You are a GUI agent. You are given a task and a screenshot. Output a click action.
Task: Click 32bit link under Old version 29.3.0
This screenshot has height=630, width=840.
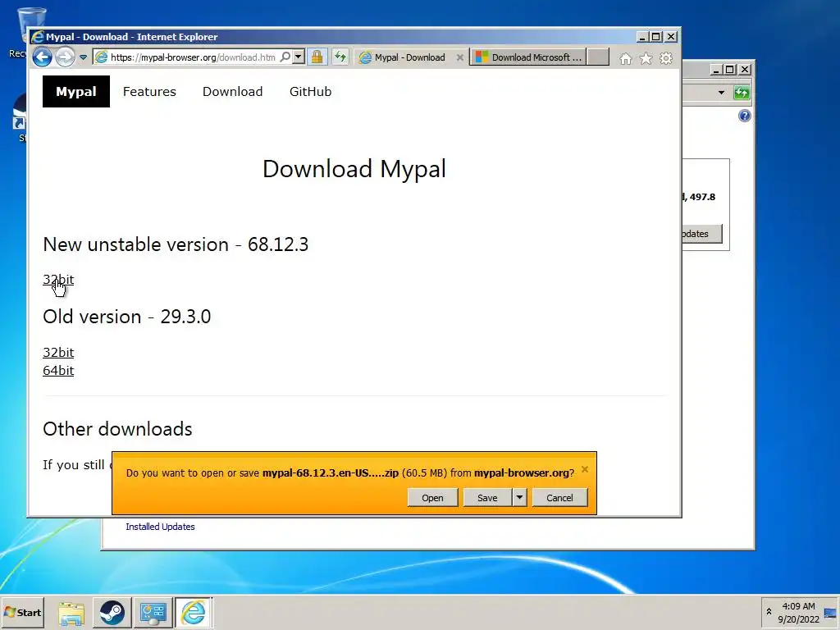pyautogui.click(x=58, y=353)
